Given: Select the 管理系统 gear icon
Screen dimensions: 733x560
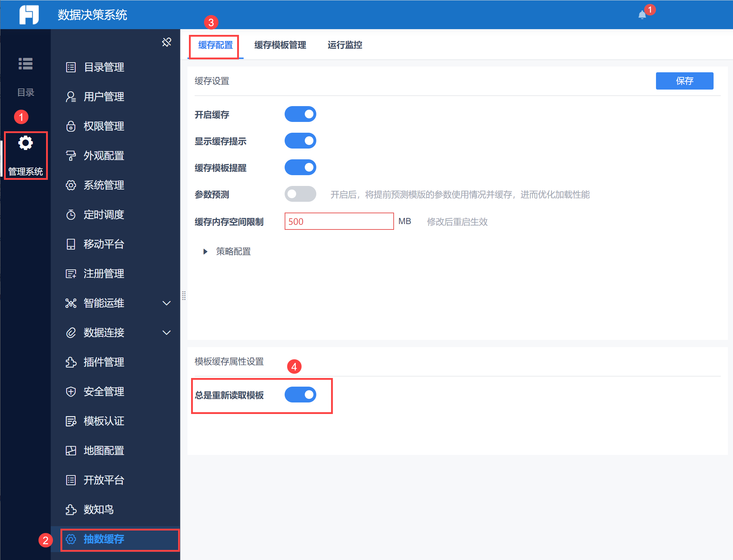Looking at the screenshot, I should tap(26, 143).
